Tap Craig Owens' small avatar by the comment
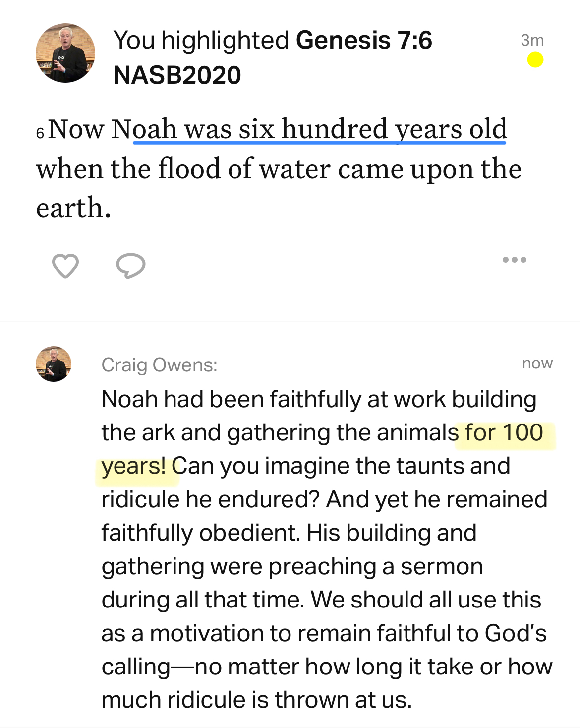This screenshot has width=580, height=728. 54,364
